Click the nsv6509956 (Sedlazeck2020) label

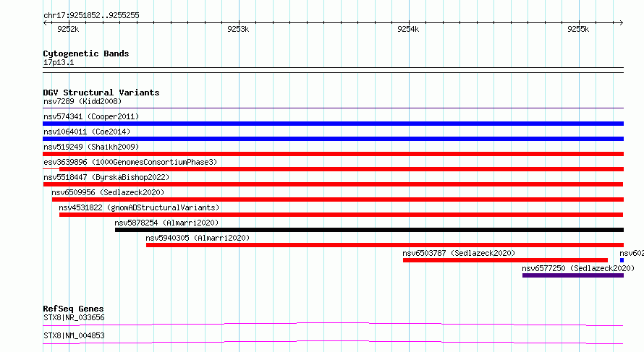tap(108, 192)
